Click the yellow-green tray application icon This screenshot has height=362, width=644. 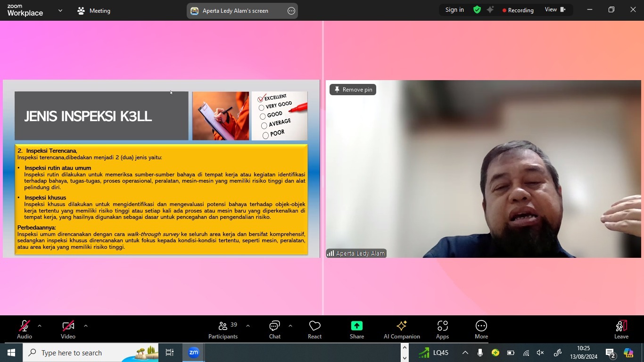coord(495,353)
